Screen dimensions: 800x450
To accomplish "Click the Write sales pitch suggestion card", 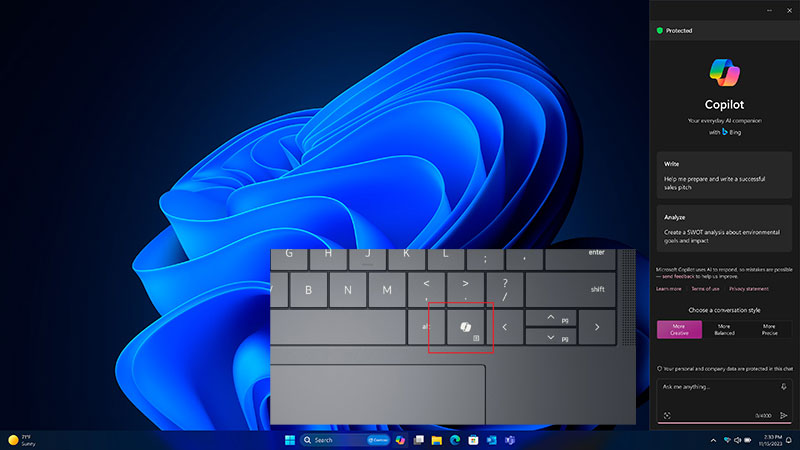I will [725, 173].
